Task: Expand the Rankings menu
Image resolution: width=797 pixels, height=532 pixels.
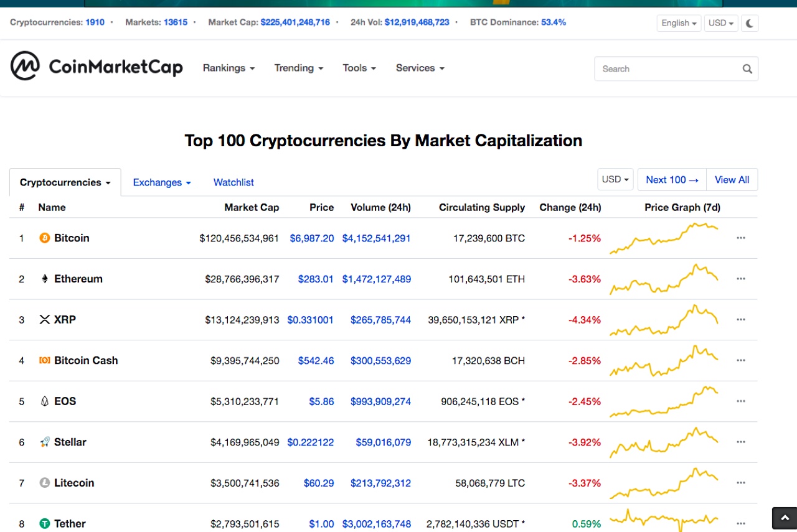Action: pyautogui.click(x=229, y=68)
